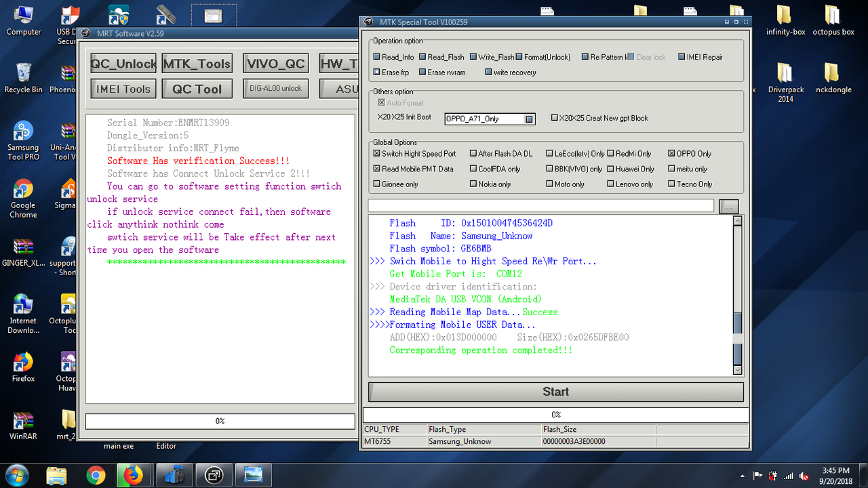Click the MTK Special Tool progress bar

point(555,414)
